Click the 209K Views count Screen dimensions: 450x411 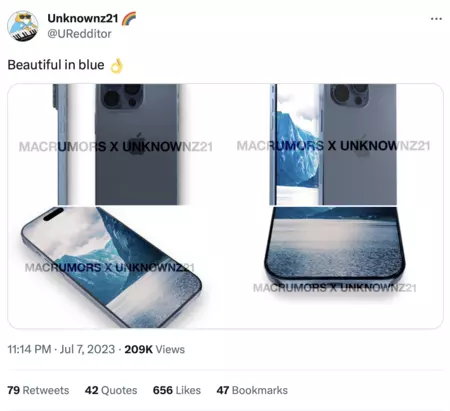[155, 349]
